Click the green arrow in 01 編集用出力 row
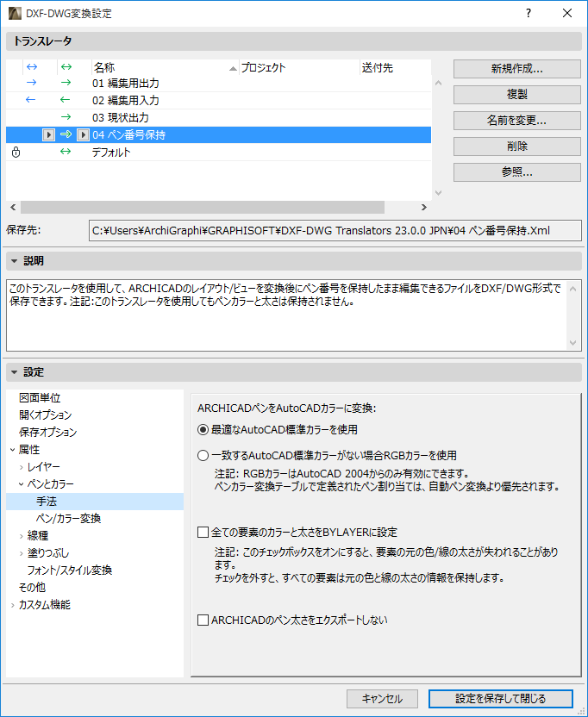Image resolution: width=588 pixels, height=717 pixels. 66,83
